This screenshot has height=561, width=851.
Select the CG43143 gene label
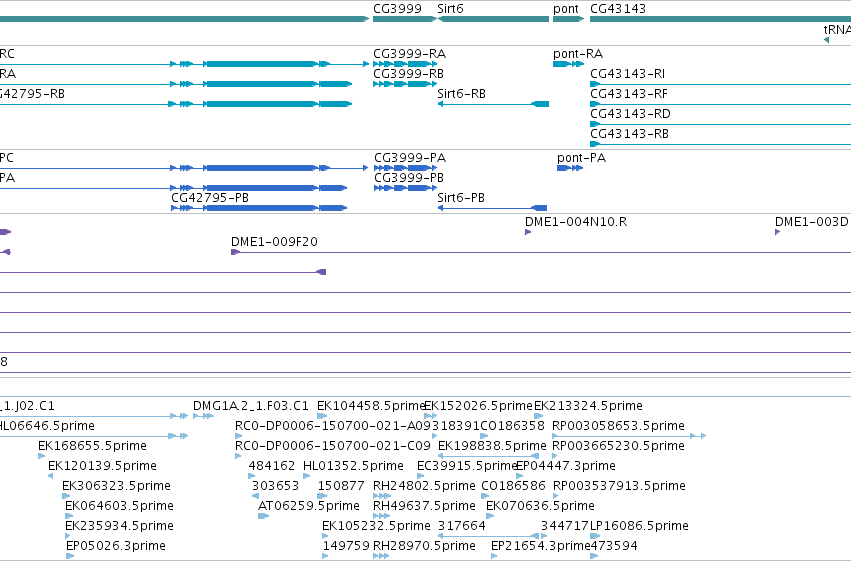point(618,9)
